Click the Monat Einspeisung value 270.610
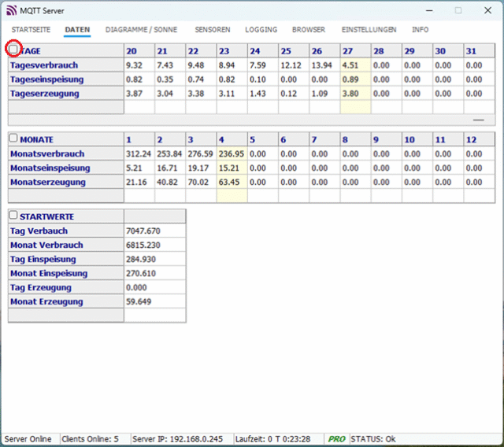 pos(155,273)
